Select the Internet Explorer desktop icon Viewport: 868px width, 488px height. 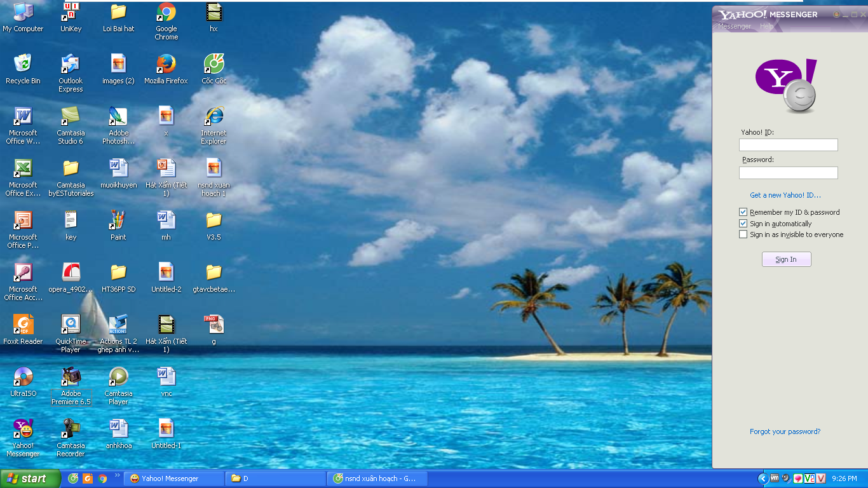(x=214, y=126)
